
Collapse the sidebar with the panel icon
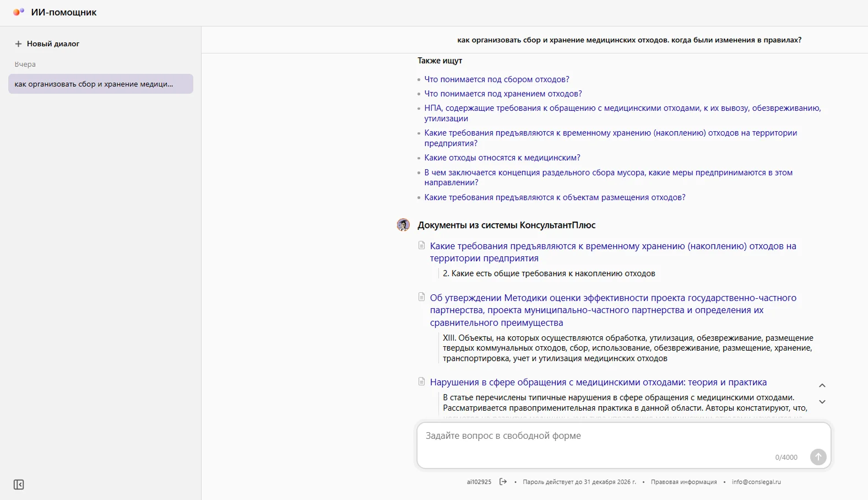[19, 485]
